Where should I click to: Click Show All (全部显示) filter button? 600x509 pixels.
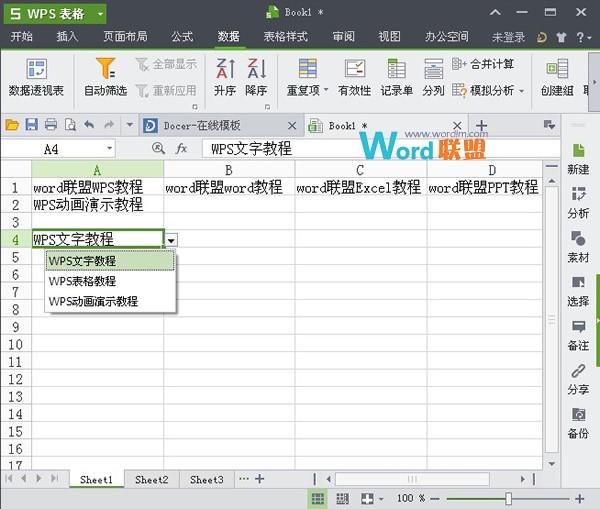click(167, 64)
